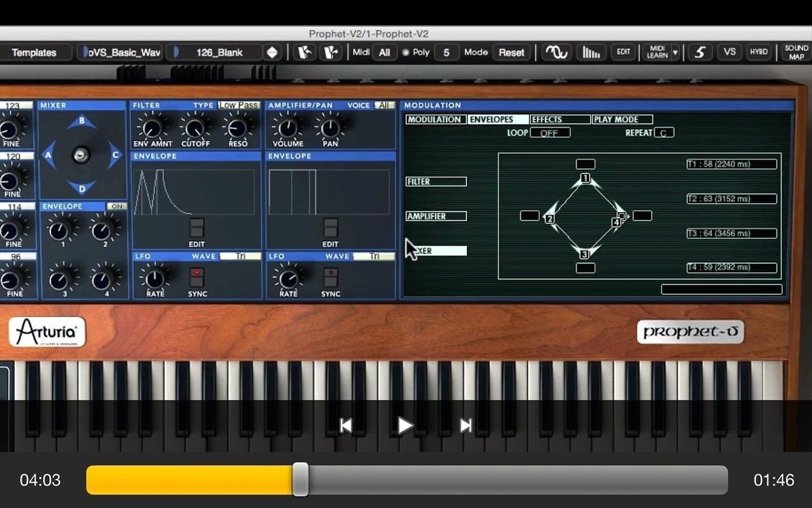Switch to the MODULATION tab
Screen dimensions: 812x508
(436, 119)
